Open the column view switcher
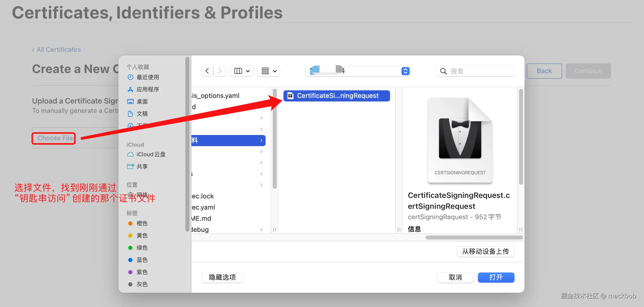This screenshot has width=644, height=307. coord(241,71)
